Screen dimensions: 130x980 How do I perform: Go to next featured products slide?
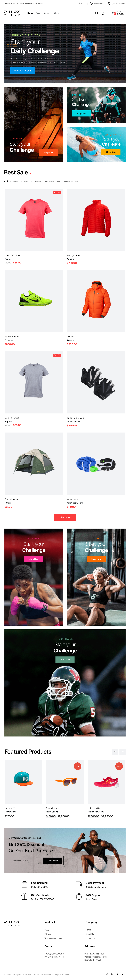[x=122, y=751]
